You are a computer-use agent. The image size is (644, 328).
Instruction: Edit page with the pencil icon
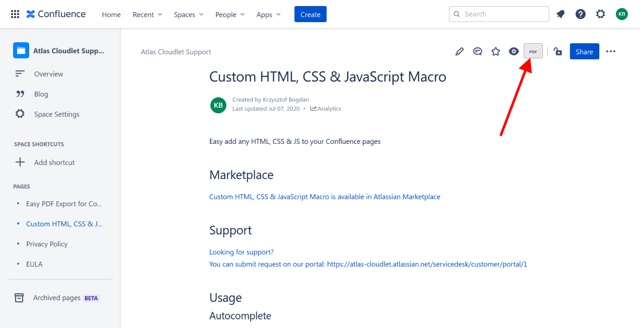pyautogui.click(x=459, y=51)
